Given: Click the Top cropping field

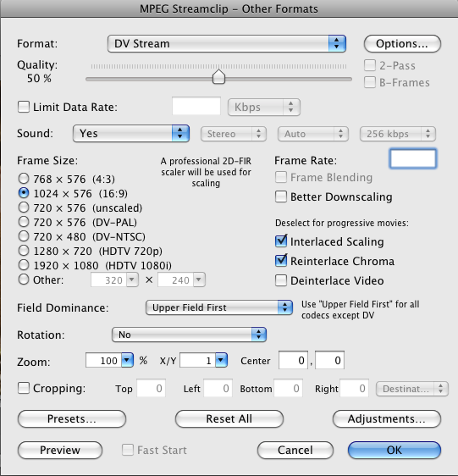Looking at the screenshot, I should (152, 388).
